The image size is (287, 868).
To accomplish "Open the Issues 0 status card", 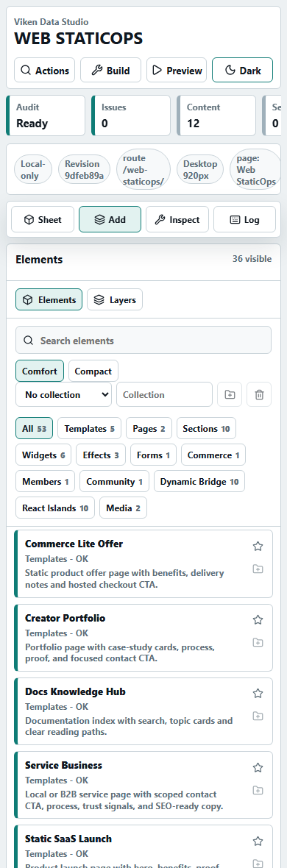I will (131, 115).
